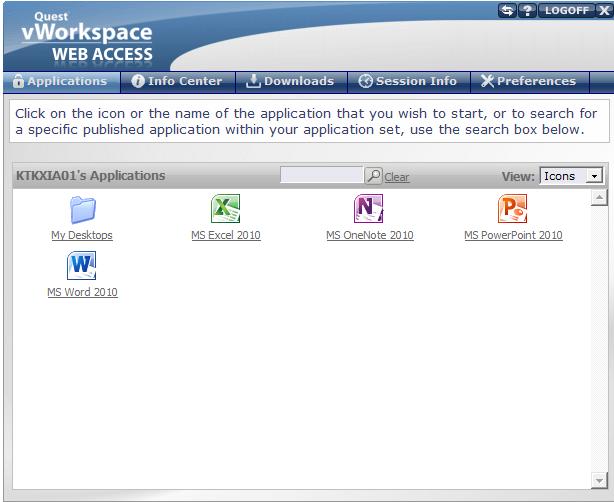Click the refresh arrows icon in header
The height and width of the screenshot is (502, 614).
[x=507, y=11]
